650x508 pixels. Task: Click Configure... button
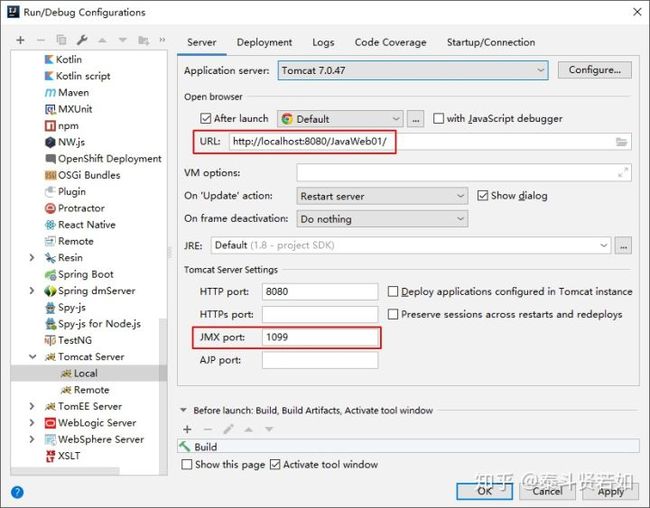[x=594, y=70]
